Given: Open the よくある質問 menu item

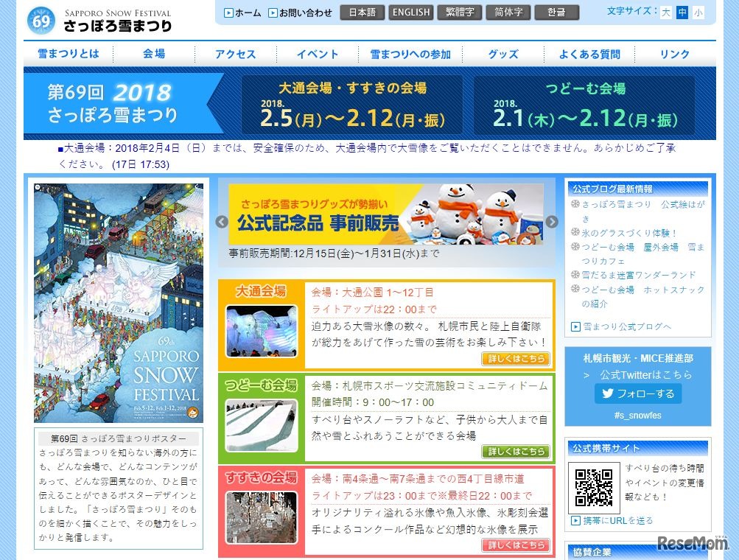Looking at the screenshot, I should coord(589,54).
